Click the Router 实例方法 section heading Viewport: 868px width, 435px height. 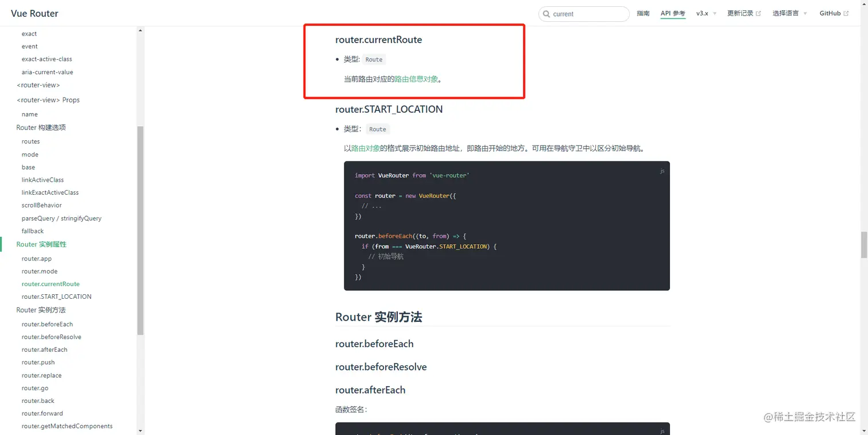(x=378, y=317)
